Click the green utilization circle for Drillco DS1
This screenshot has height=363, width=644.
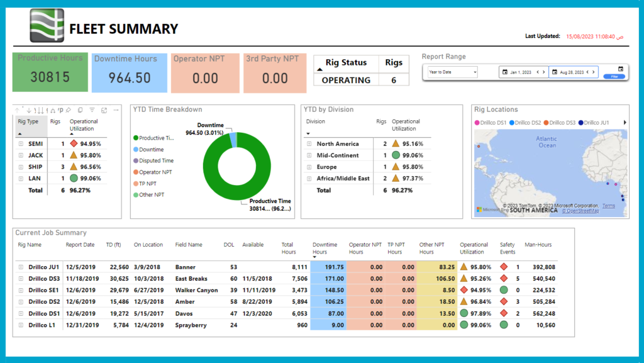click(x=464, y=313)
